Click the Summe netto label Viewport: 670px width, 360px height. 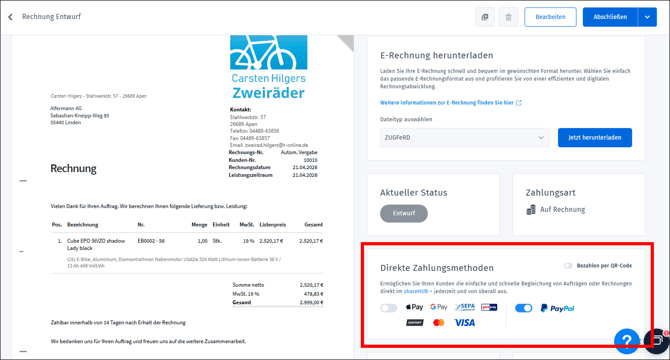248,285
